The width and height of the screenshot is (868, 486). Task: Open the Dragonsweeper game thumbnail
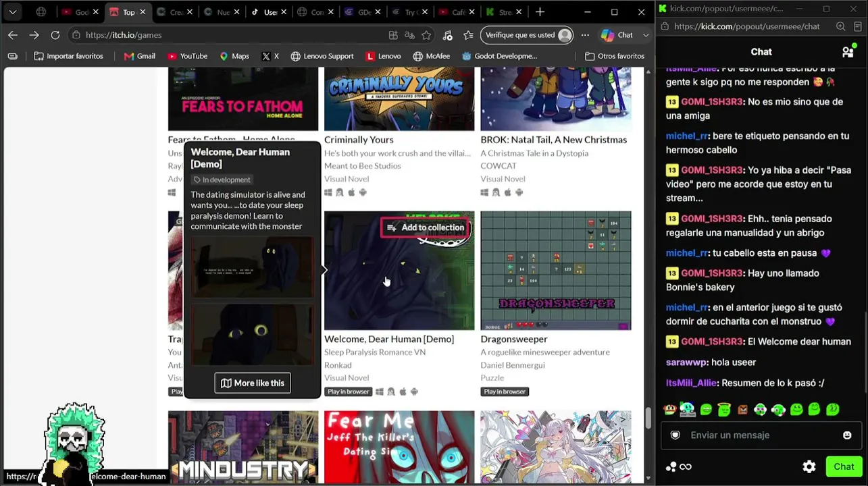(x=556, y=271)
